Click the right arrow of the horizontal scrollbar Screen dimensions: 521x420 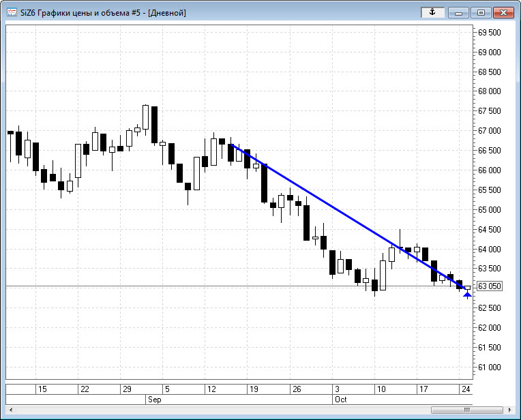[509, 410]
